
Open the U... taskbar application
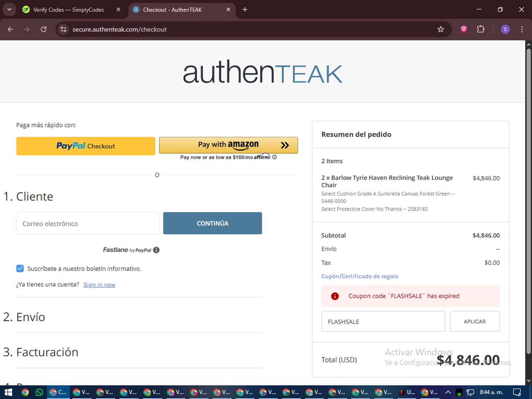(407, 392)
